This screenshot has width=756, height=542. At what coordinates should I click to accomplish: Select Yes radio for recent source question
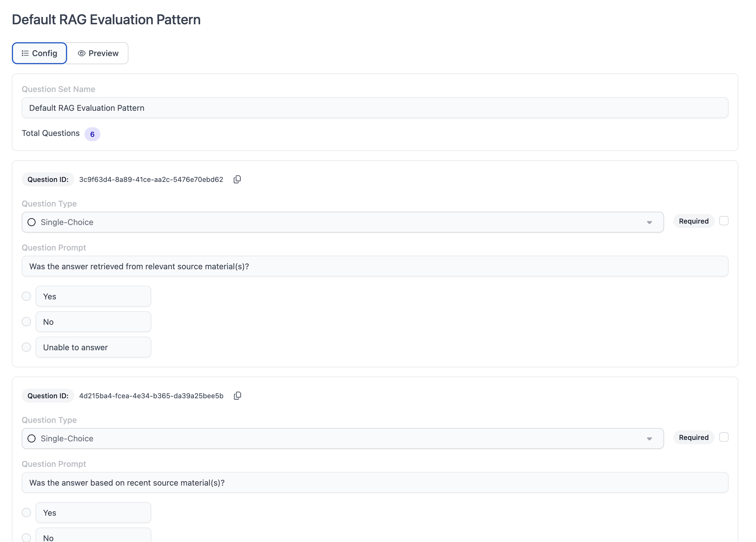click(x=26, y=512)
